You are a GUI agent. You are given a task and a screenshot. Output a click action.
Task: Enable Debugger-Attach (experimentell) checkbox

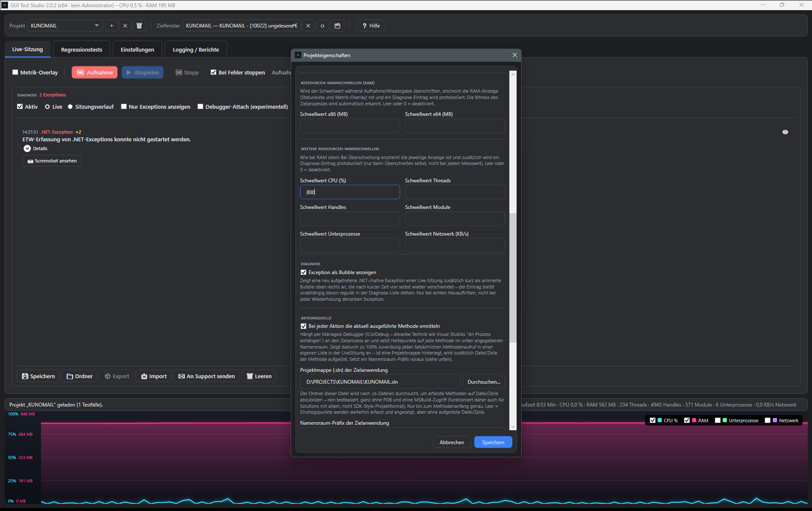point(200,107)
